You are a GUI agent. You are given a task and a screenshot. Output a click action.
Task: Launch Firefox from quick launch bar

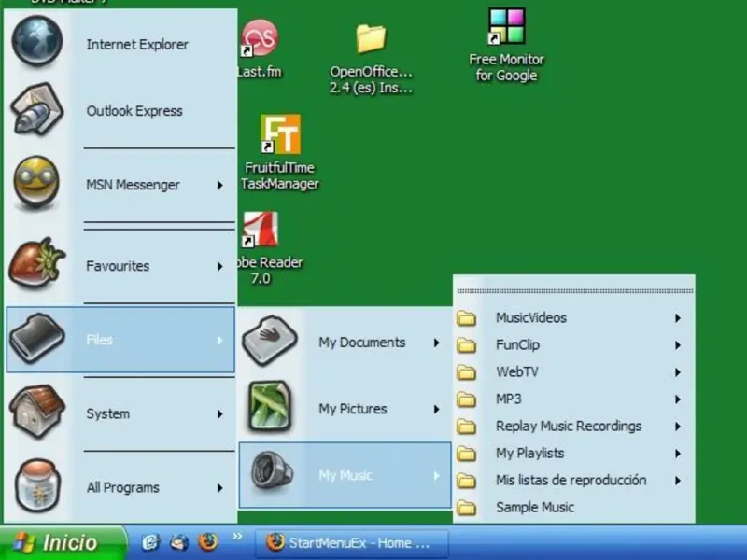[x=207, y=542]
